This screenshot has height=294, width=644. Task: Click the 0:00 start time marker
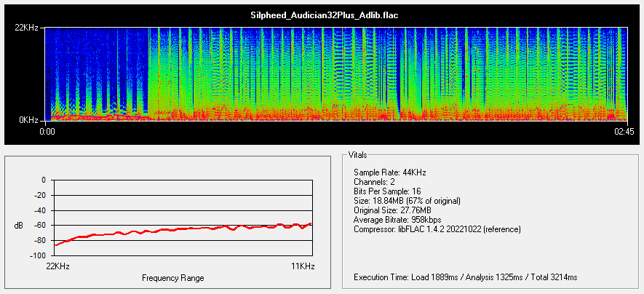click(x=47, y=132)
